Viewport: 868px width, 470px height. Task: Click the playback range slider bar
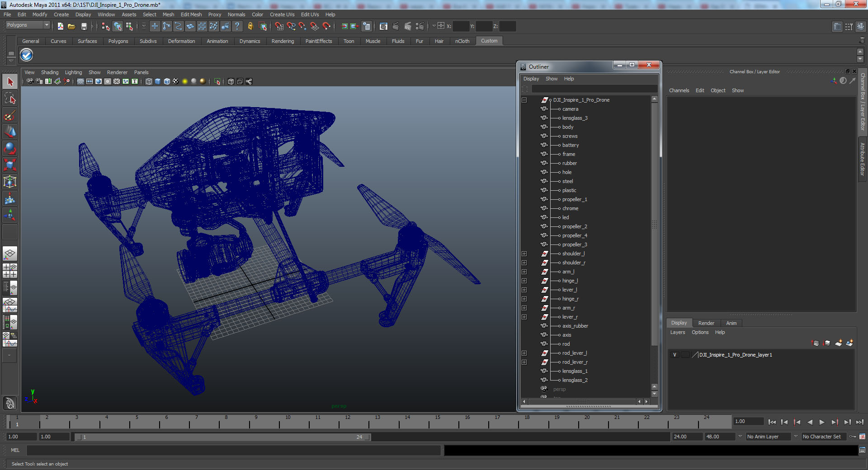pyautogui.click(x=222, y=437)
